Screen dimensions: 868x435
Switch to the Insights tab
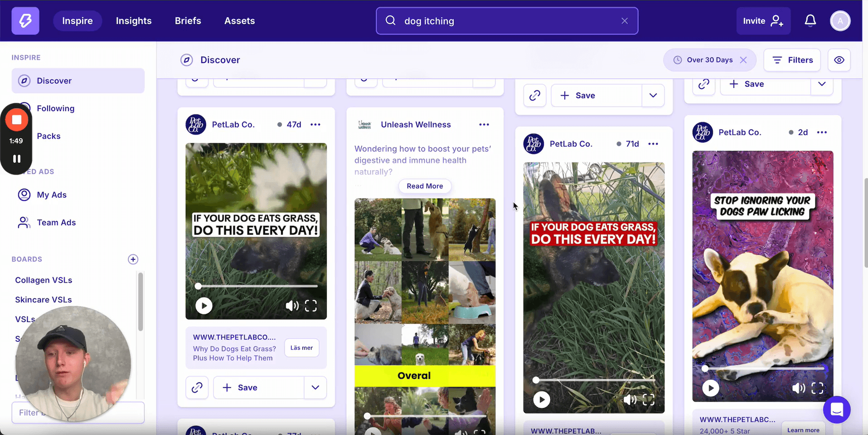134,21
